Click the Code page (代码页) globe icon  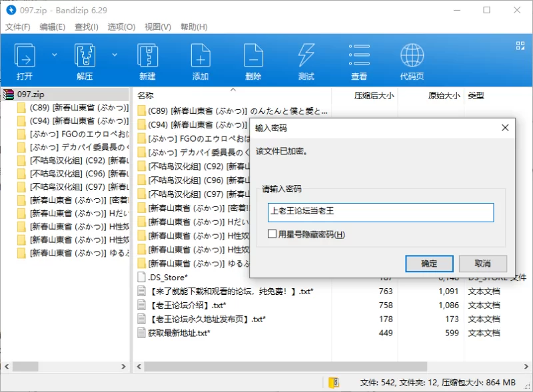pyautogui.click(x=412, y=60)
